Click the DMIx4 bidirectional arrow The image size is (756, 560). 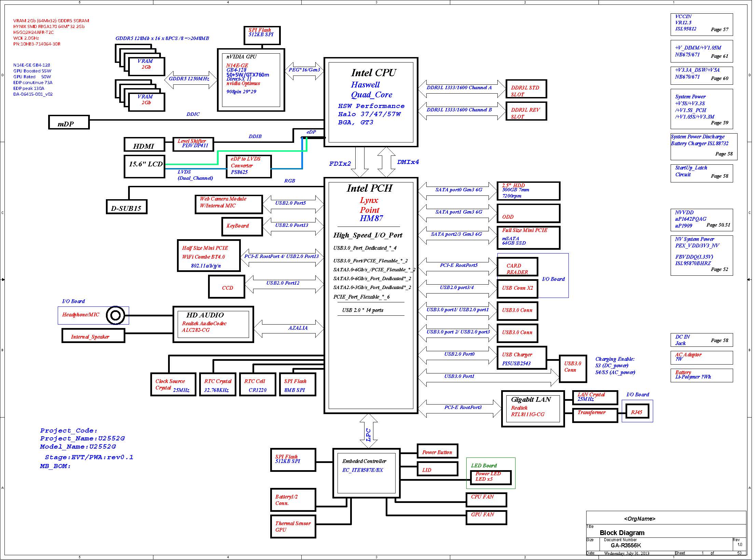[386, 162]
